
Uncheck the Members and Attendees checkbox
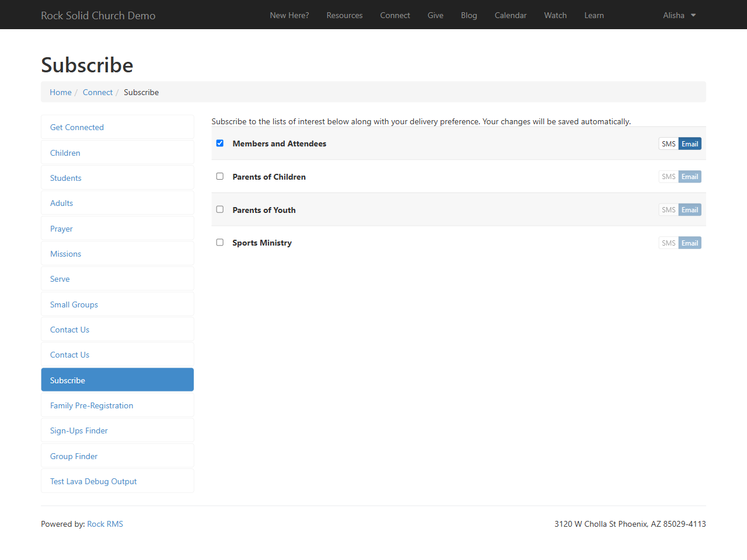[x=220, y=143]
